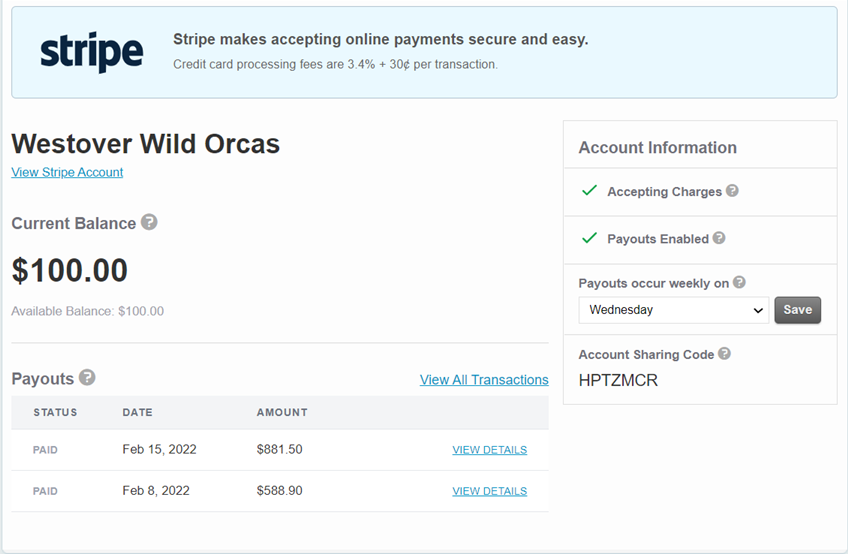Open View Stripe Account link
Viewport: 848px width, 554px height.
67,172
